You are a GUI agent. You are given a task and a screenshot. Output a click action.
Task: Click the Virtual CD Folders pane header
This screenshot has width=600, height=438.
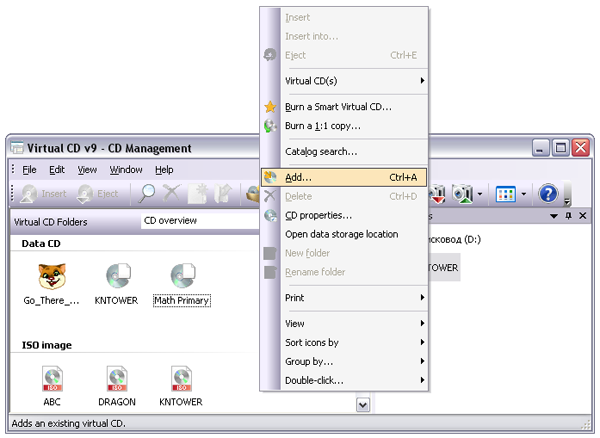51,222
